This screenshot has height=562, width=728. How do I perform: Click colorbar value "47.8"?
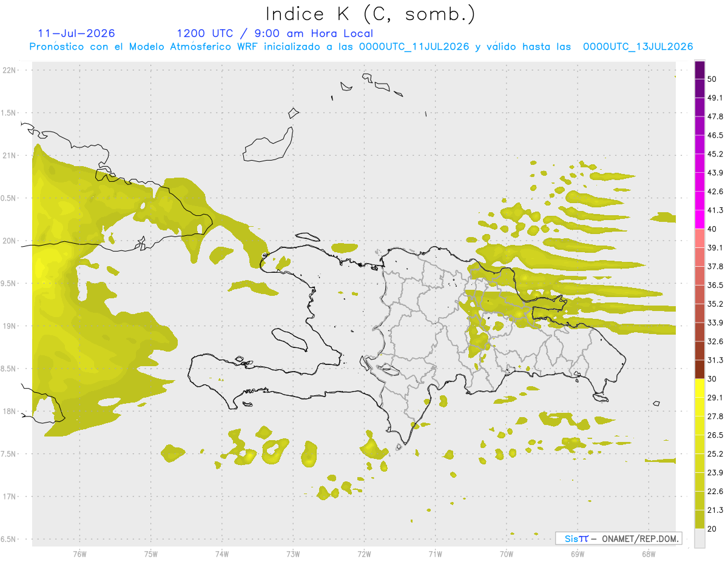715,116
